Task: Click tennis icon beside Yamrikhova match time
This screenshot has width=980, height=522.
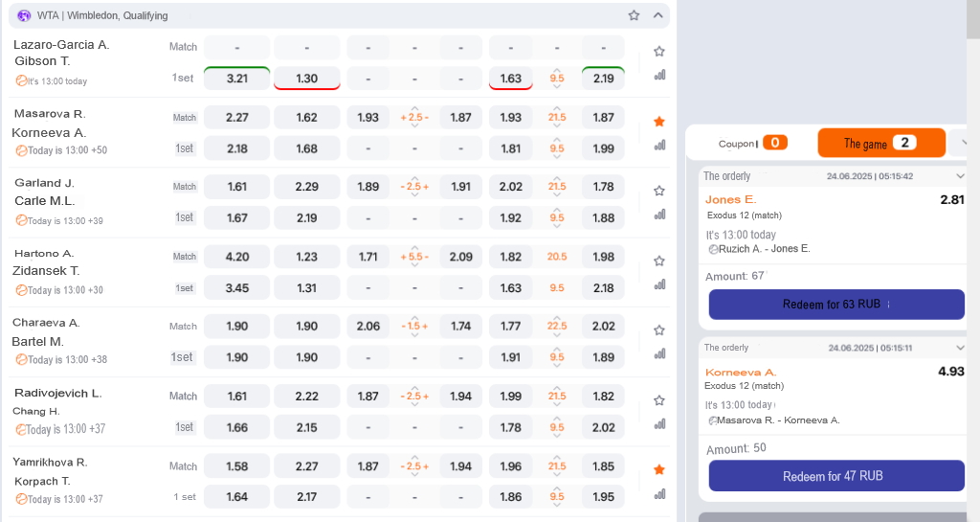Action: [x=21, y=499]
